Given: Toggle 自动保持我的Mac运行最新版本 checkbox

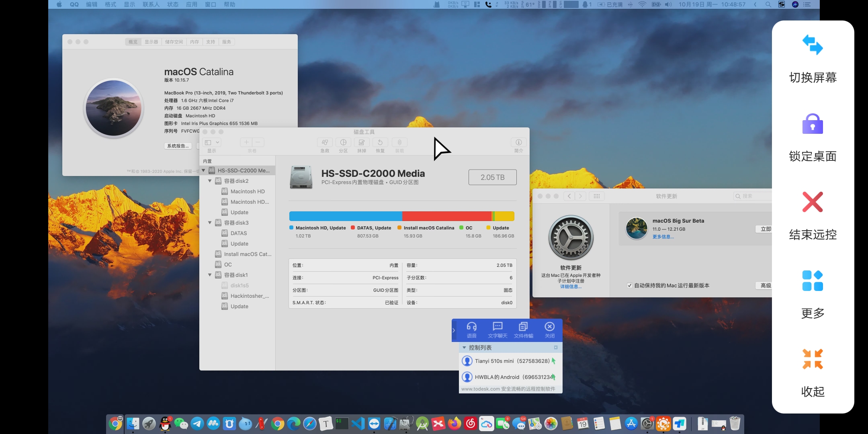Looking at the screenshot, I should pos(629,285).
